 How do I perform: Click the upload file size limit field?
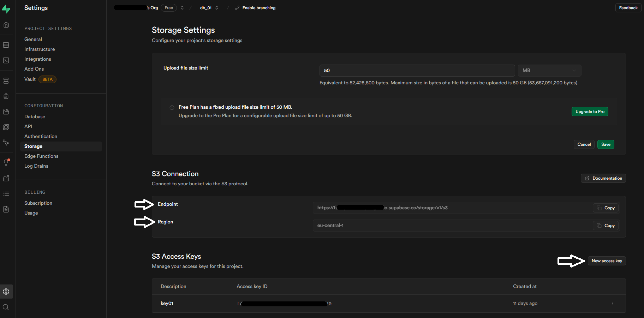click(417, 70)
